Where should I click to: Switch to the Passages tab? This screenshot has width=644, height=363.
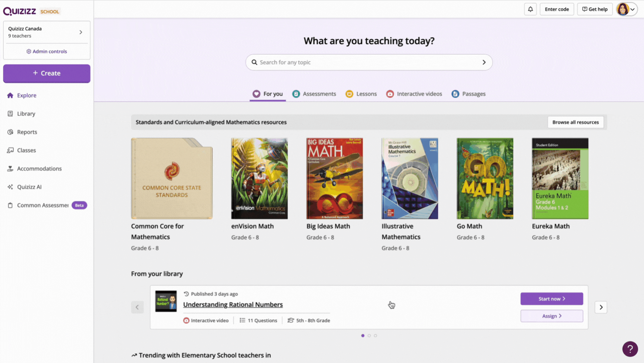(x=468, y=94)
